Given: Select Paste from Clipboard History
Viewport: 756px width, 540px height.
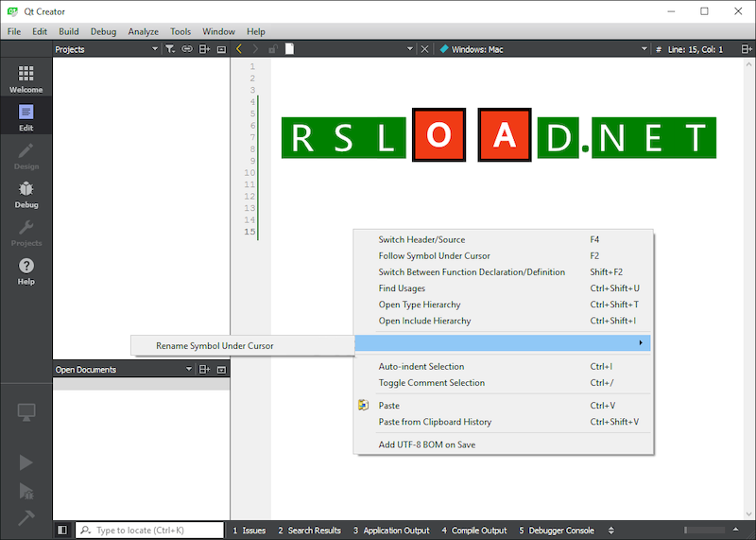Looking at the screenshot, I should 503,422.
